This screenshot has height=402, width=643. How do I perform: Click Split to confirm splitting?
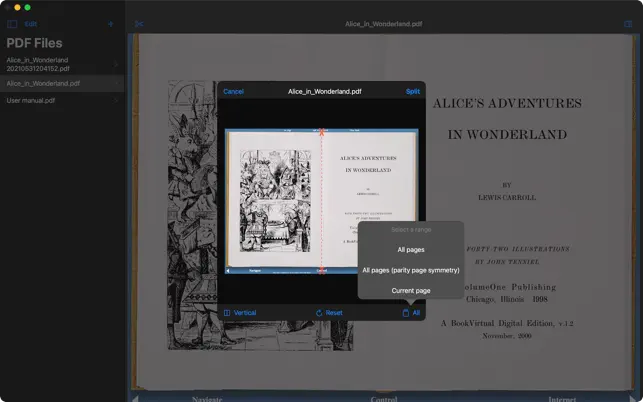(413, 91)
